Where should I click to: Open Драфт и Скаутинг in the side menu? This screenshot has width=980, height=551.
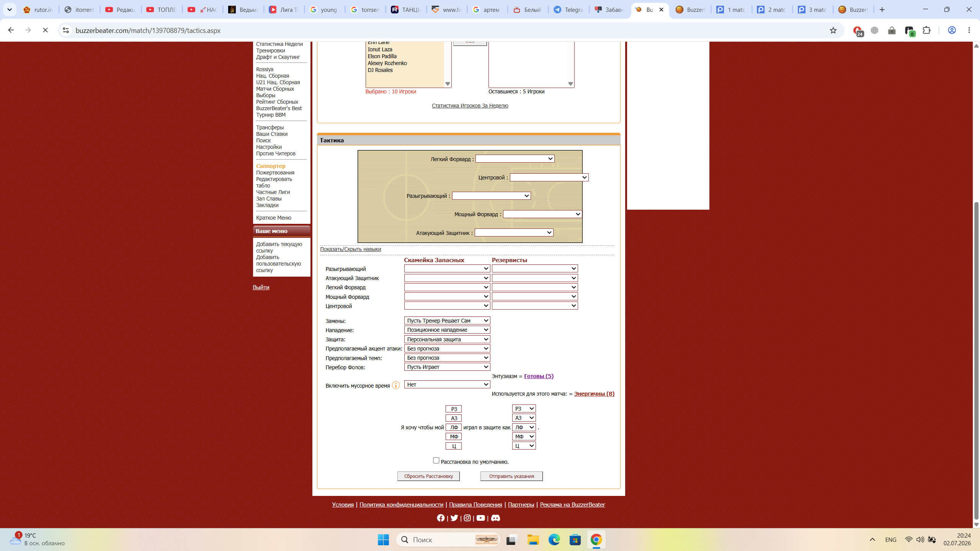click(x=278, y=57)
